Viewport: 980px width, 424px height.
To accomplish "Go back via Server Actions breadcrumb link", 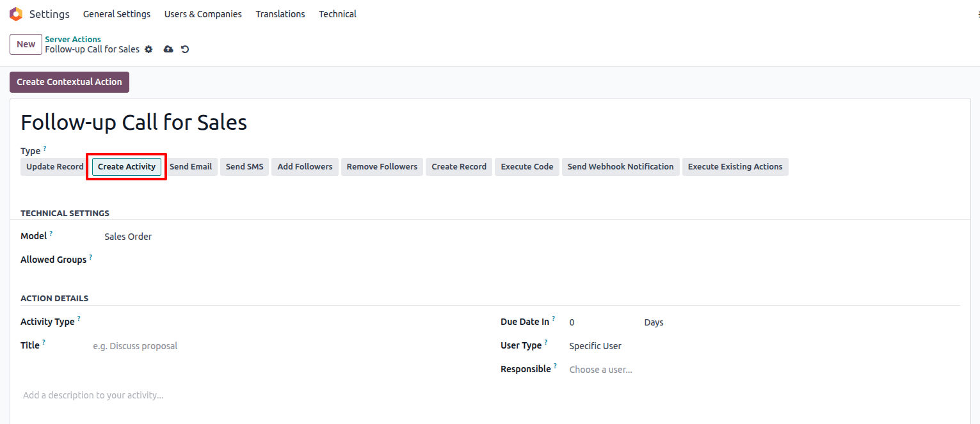I will [73, 40].
